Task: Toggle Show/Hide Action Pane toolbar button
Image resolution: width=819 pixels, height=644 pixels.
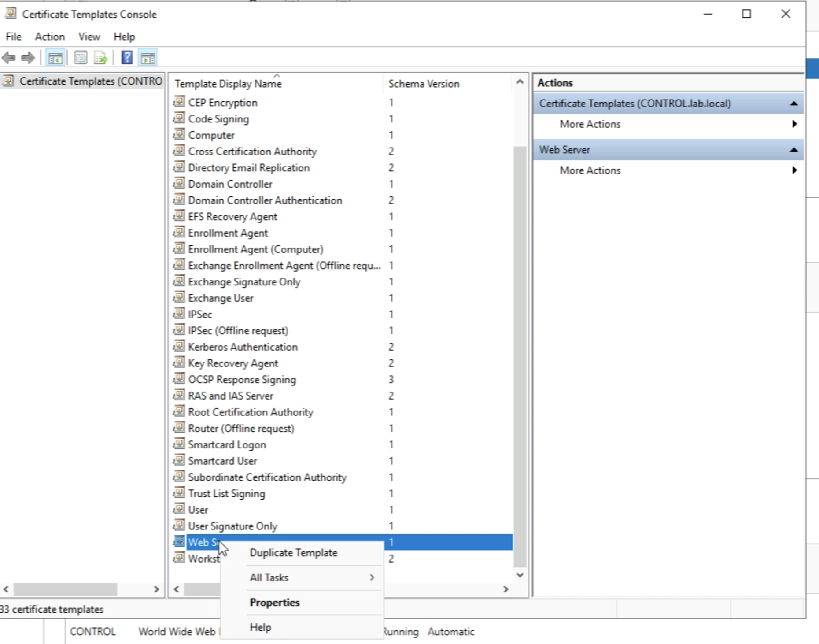Action: (x=148, y=58)
